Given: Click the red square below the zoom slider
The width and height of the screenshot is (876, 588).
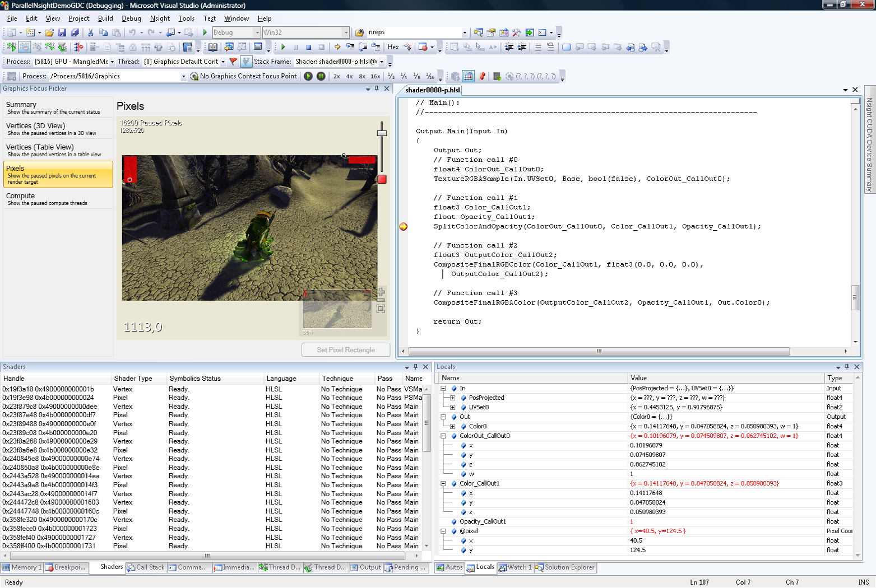Looking at the screenshot, I should coord(382,179).
